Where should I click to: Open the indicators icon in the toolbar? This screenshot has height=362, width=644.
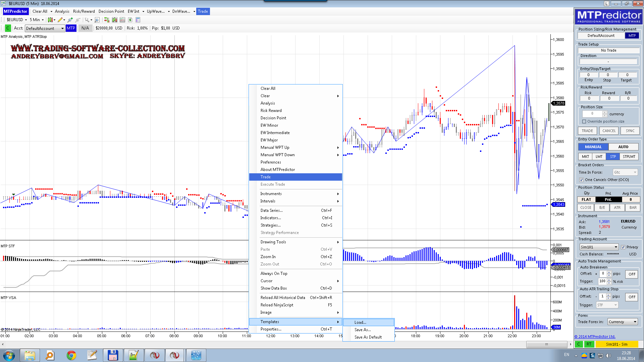(122, 20)
